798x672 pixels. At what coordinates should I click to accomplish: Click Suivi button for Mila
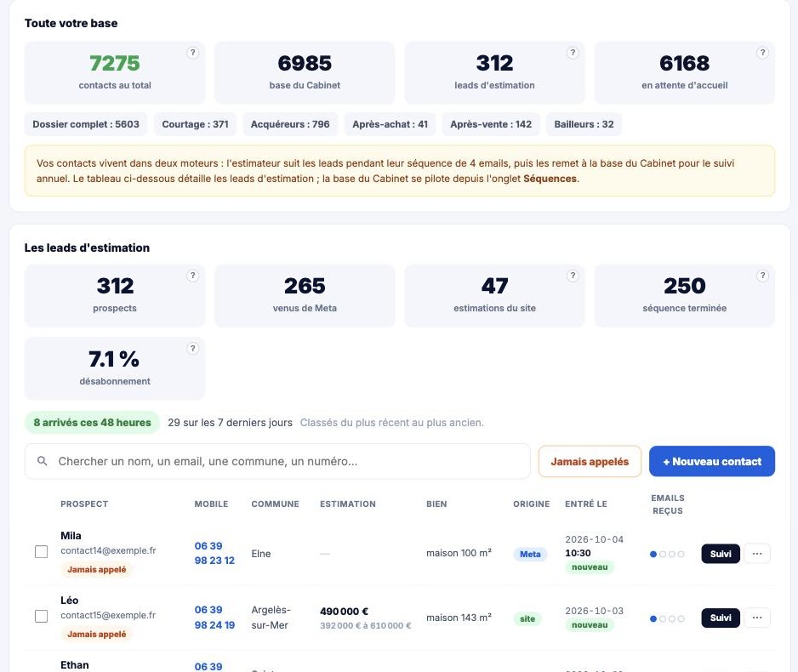coord(721,554)
